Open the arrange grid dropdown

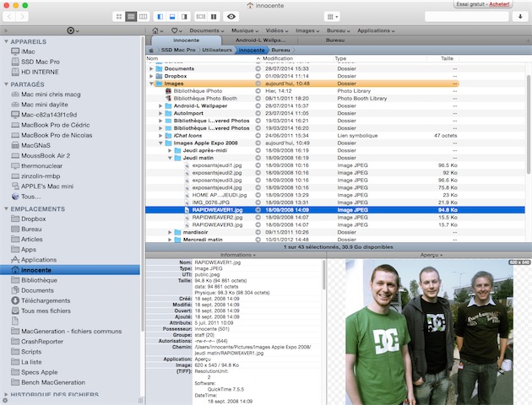point(332,17)
